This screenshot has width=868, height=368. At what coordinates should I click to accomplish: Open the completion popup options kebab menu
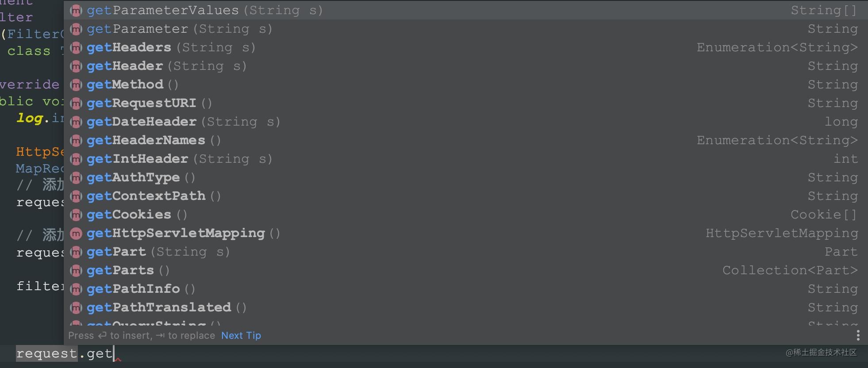(859, 335)
